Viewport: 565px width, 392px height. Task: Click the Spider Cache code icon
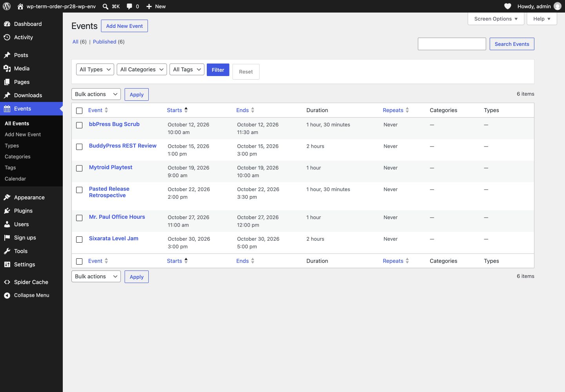tap(7, 282)
